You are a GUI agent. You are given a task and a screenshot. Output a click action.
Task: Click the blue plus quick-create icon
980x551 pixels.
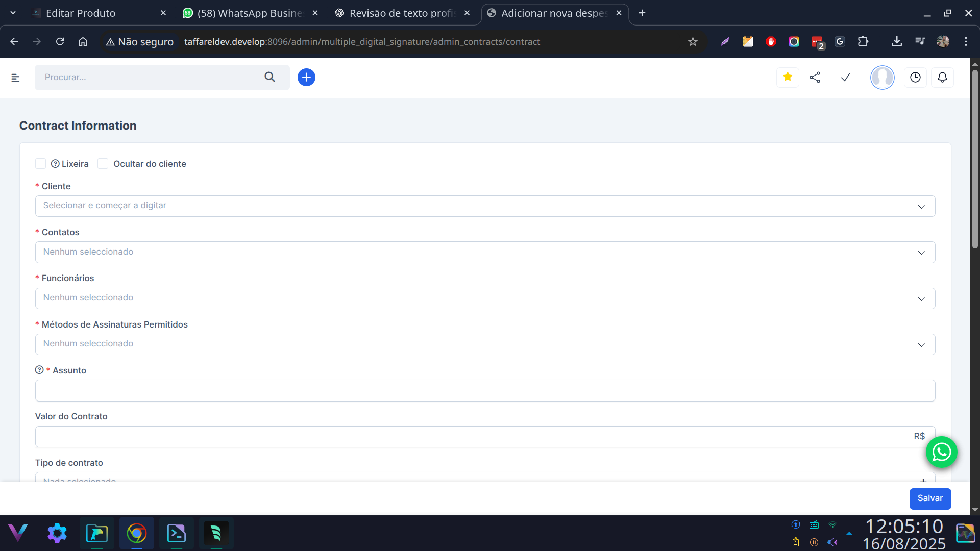[306, 77]
